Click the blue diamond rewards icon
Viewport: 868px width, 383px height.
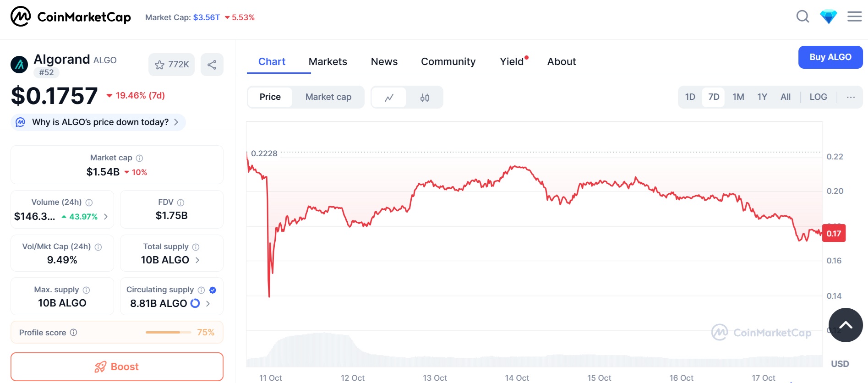tap(829, 17)
